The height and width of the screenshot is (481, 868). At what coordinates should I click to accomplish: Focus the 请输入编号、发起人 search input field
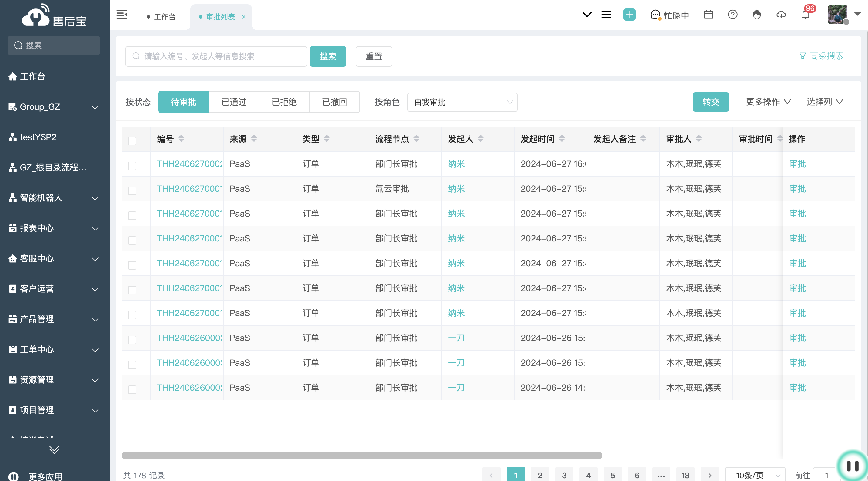click(x=216, y=56)
